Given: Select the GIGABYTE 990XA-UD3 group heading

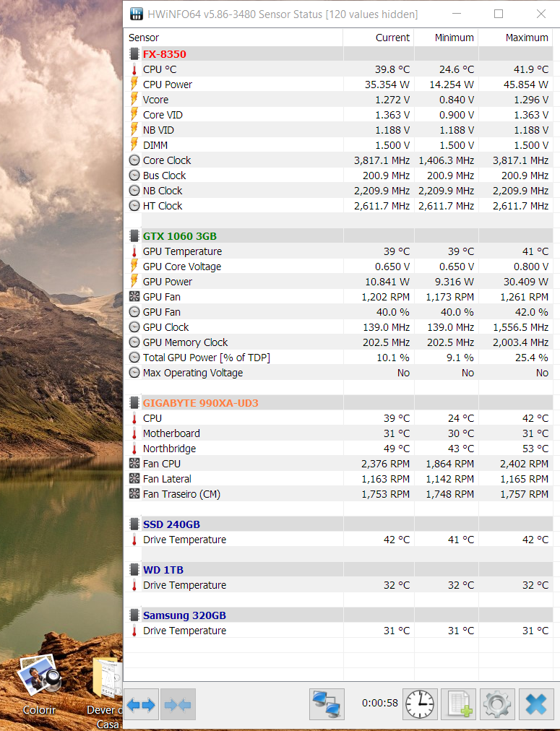Looking at the screenshot, I should pyautogui.click(x=200, y=403).
